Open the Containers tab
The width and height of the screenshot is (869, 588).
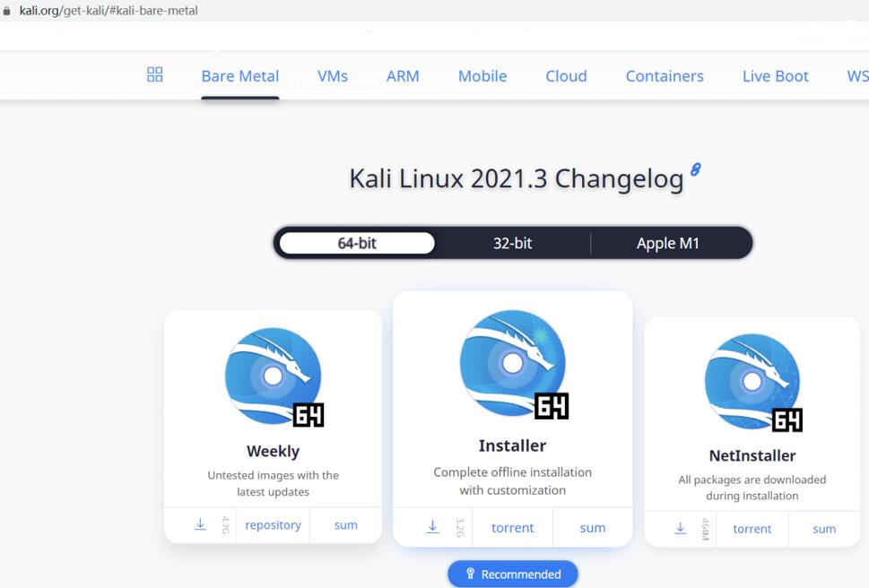pos(665,76)
